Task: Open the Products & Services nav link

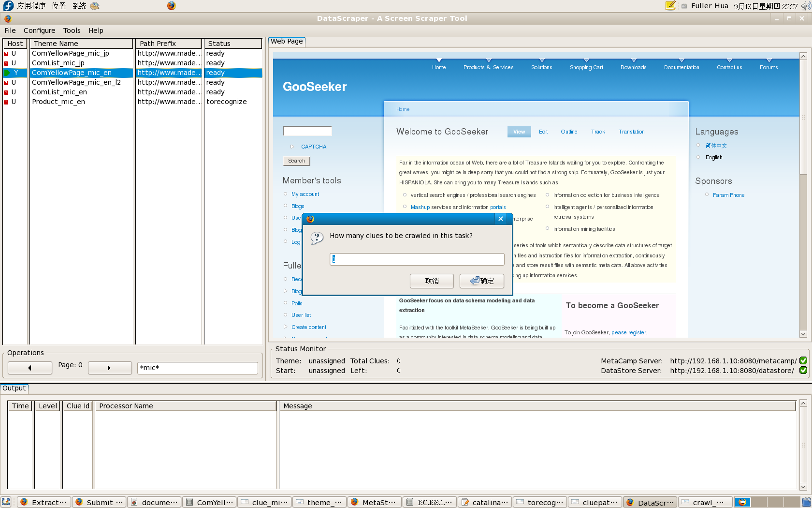Action: [488, 68]
